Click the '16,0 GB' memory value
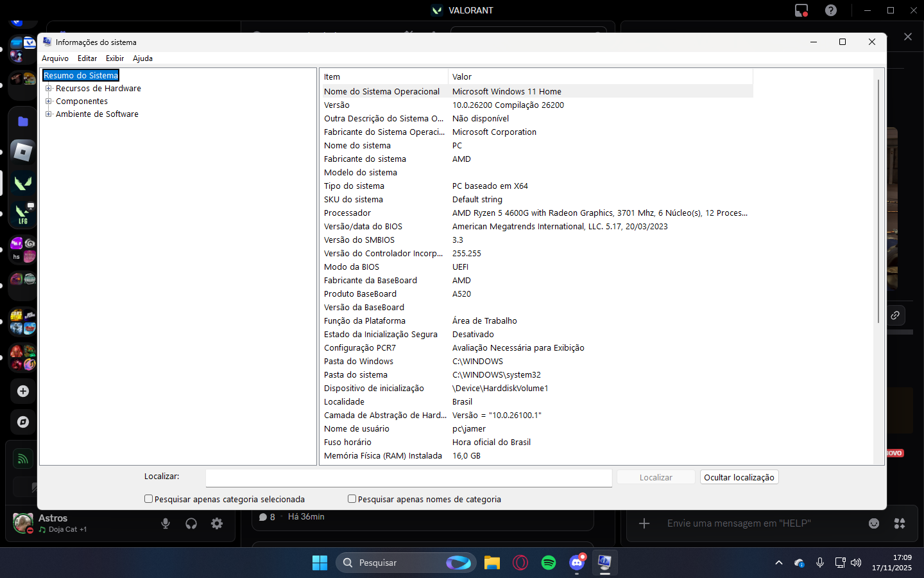 (466, 456)
